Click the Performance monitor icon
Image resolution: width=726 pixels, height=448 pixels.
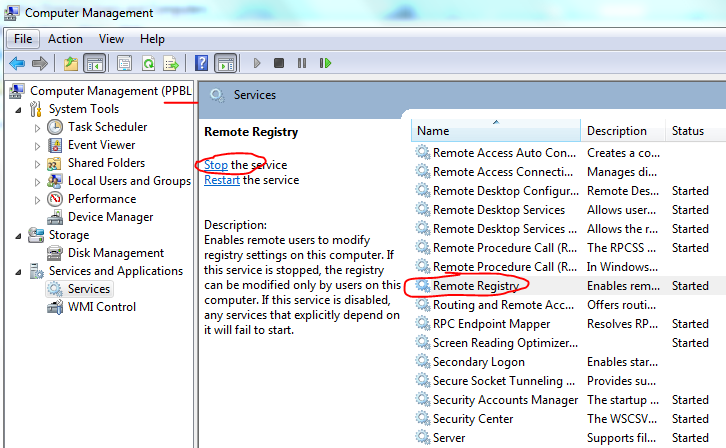tap(55, 199)
